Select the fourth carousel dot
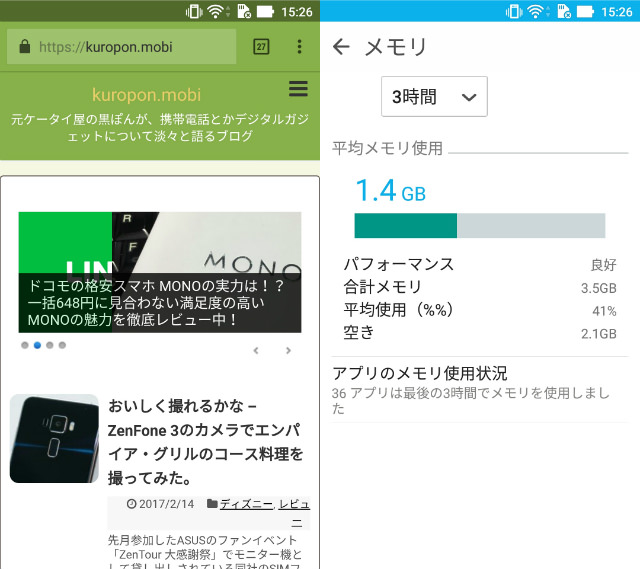Screen dimensions: 640x569 coord(62,345)
